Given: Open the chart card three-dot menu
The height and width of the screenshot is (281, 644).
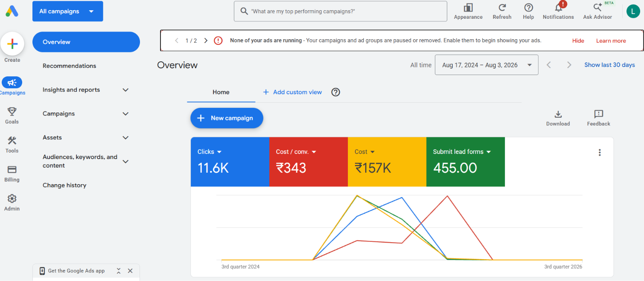Looking at the screenshot, I should 600,152.
